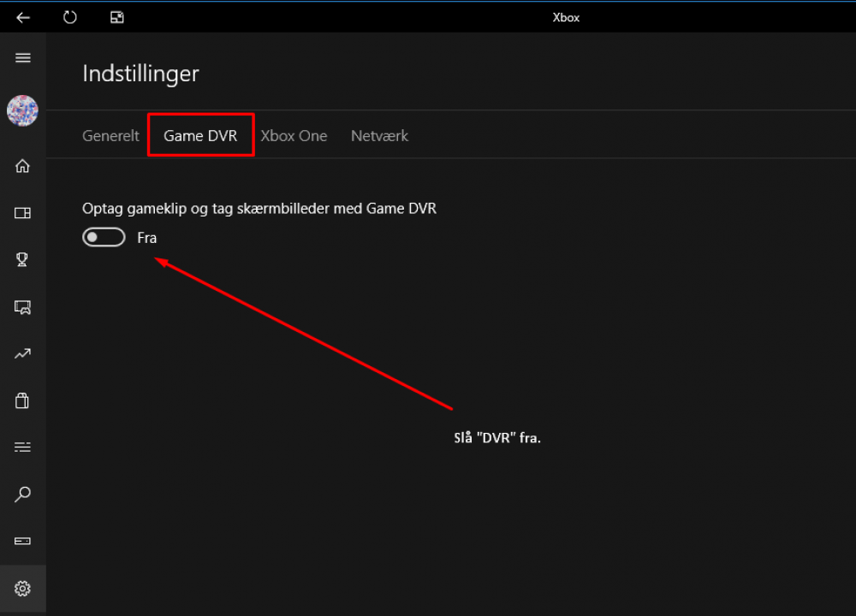Go to the Home icon in sidebar
Viewport: 856px width, 616px height.
(x=22, y=166)
